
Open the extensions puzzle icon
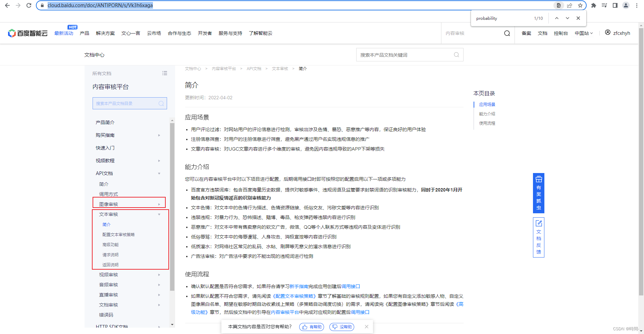(x=594, y=5)
